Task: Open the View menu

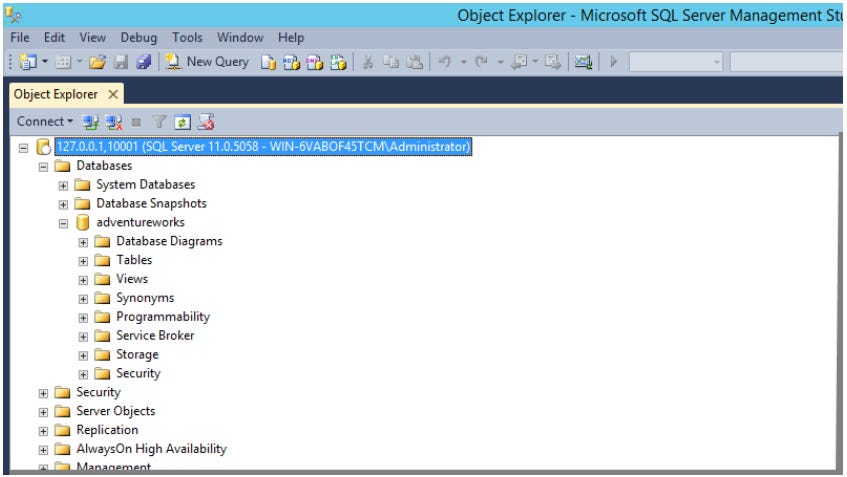Action: pyautogui.click(x=93, y=38)
